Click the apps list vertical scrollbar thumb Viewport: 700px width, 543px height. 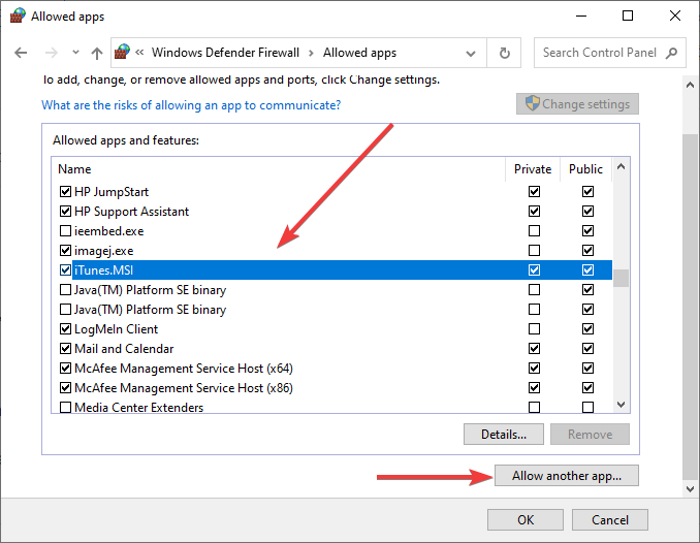click(x=621, y=277)
